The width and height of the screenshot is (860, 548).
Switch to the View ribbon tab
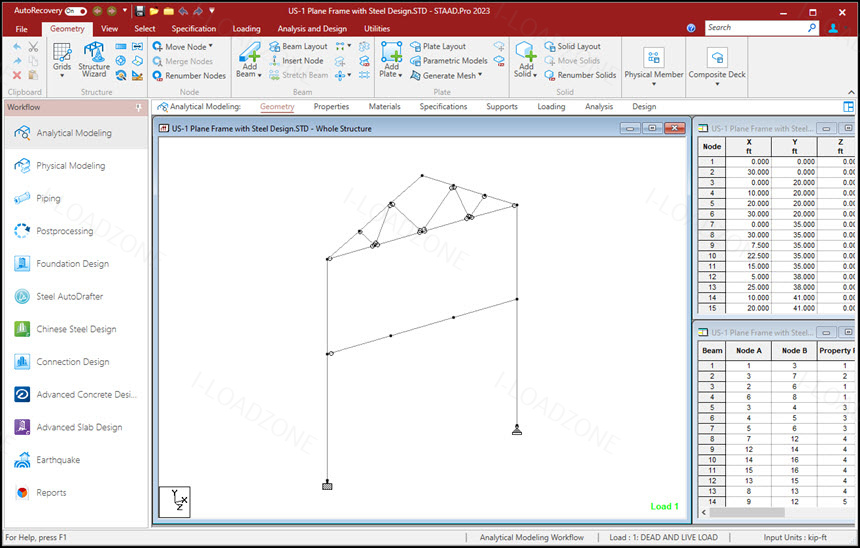pyautogui.click(x=109, y=29)
